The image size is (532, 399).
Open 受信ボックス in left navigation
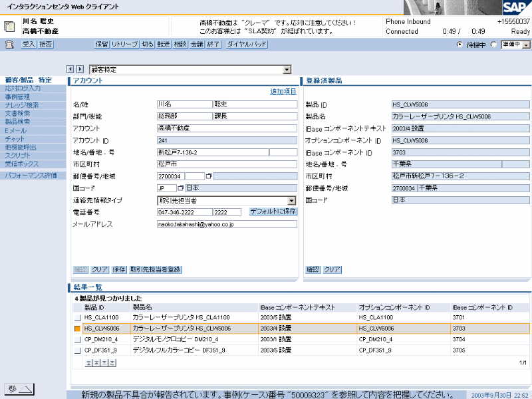22,164
